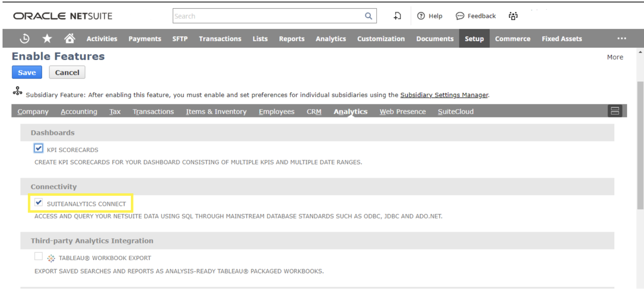Enable the Tableau Workbook Export checkbox
The image size is (644, 300).
point(38,256)
